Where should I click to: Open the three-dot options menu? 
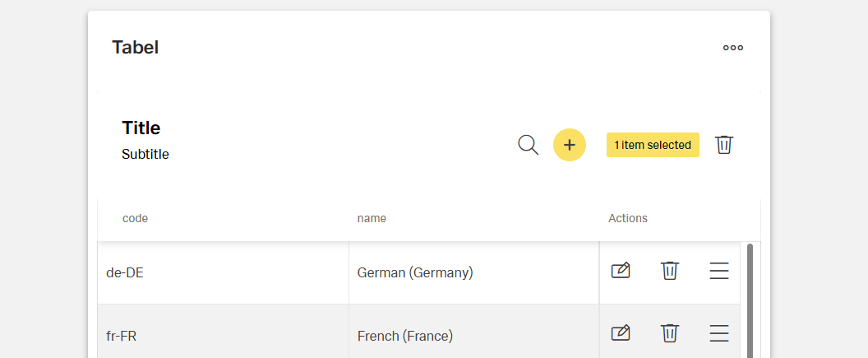coord(733,48)
